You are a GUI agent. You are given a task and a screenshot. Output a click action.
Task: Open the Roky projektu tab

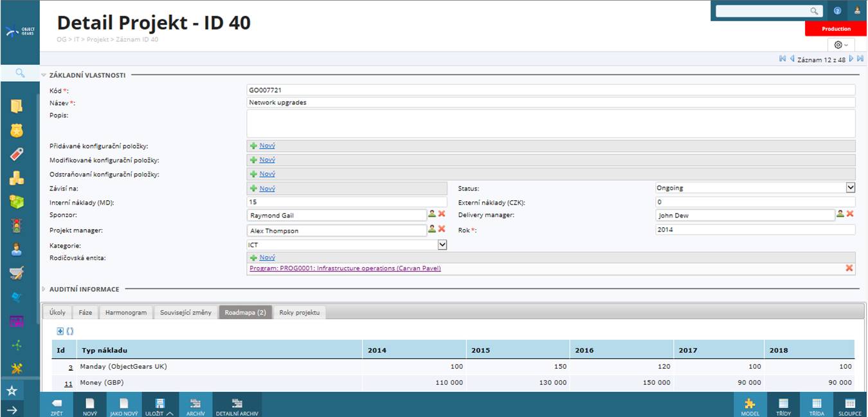pos(299,313)
